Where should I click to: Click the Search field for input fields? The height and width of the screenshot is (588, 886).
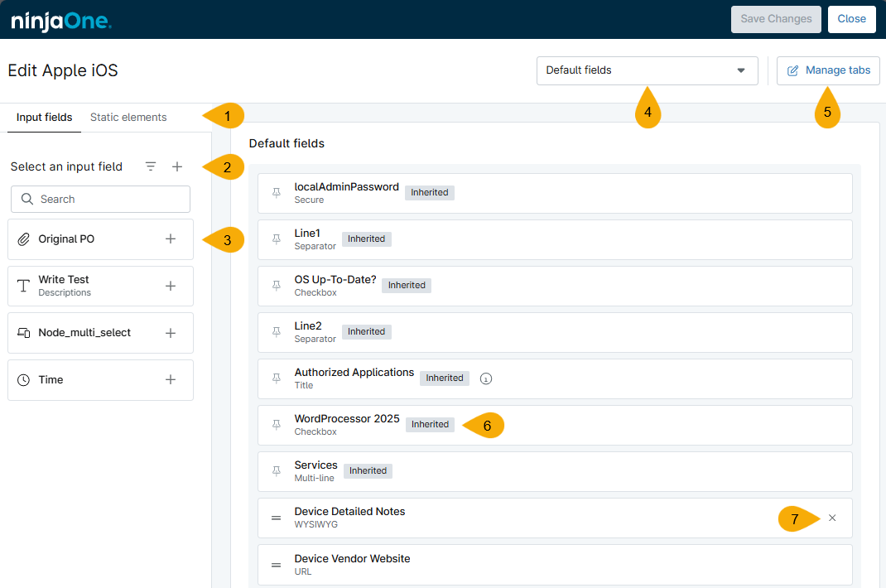click(x=99, y=199)
